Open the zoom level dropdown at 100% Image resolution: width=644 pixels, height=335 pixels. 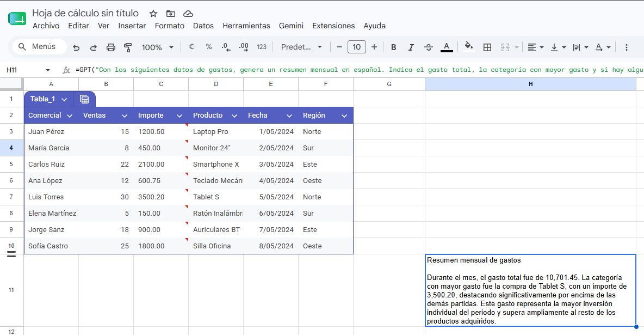158,47
